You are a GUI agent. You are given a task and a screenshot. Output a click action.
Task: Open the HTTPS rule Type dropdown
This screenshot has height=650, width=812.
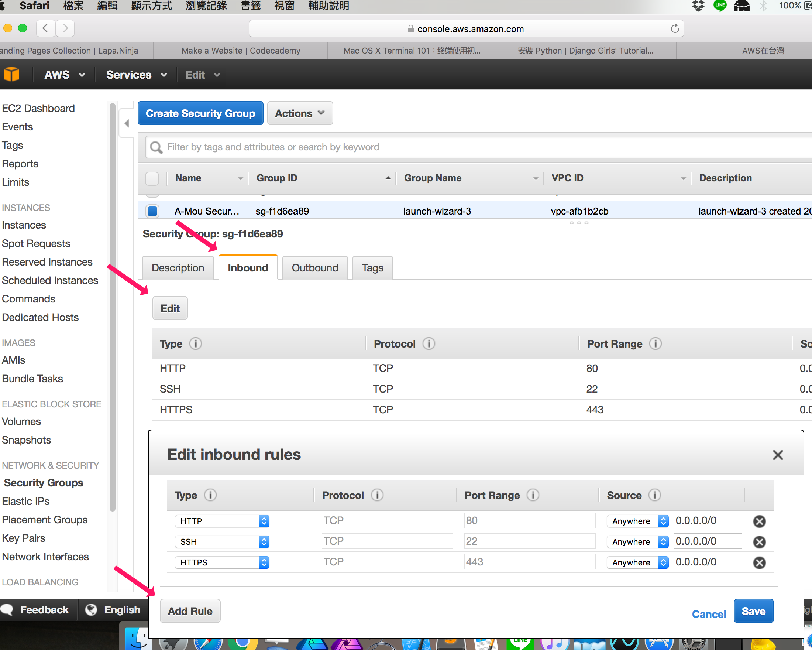(222, 562)
